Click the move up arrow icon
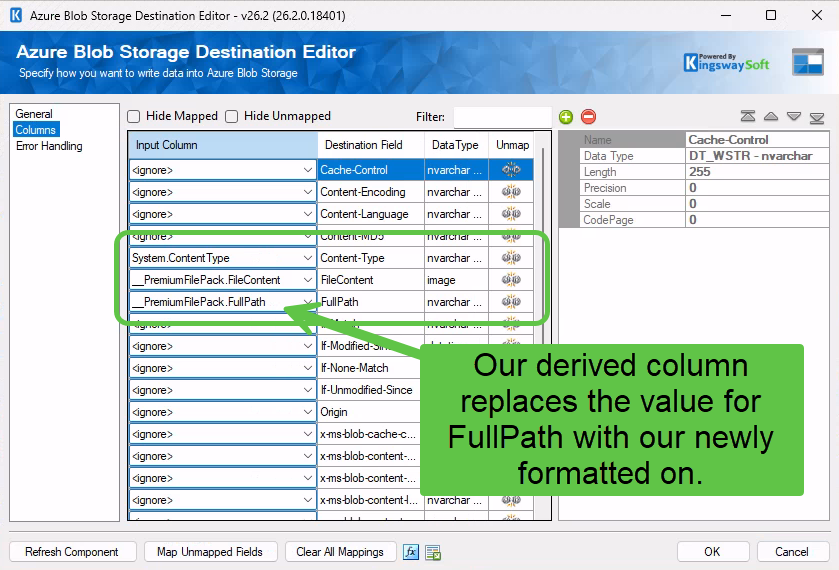Viewport: 839px width, 570px height. tap(771, 116)
